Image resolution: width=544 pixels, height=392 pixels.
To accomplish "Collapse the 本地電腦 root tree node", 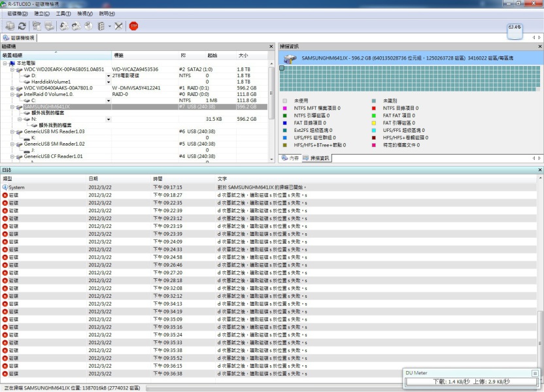I will pos(5,63).
